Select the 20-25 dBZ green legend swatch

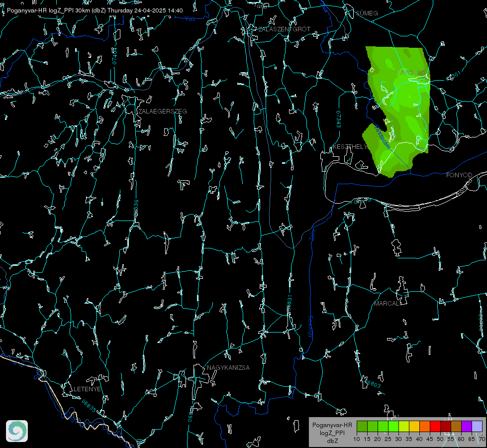pos(383,427)
